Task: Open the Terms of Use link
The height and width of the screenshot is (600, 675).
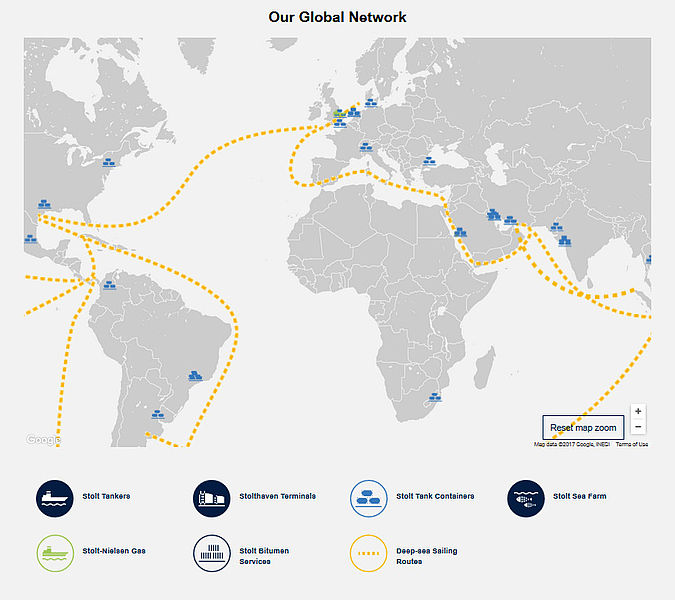Action: (632, 444)
